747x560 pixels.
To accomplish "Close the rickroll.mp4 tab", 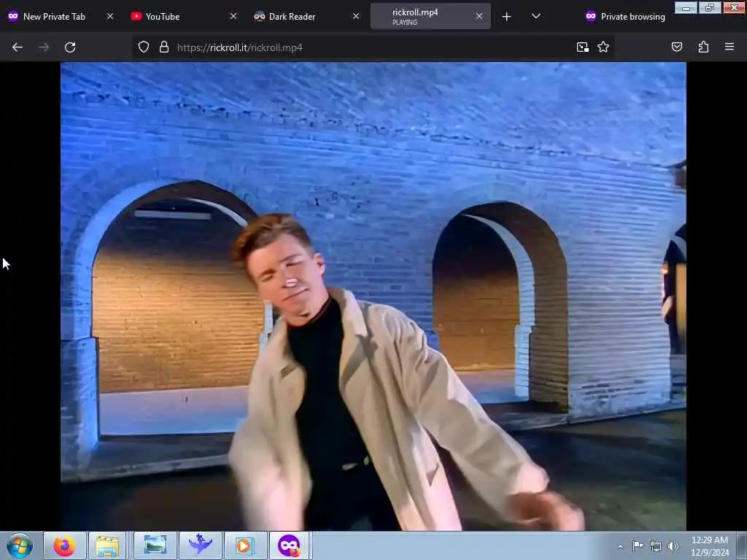I will pos(479,16).
